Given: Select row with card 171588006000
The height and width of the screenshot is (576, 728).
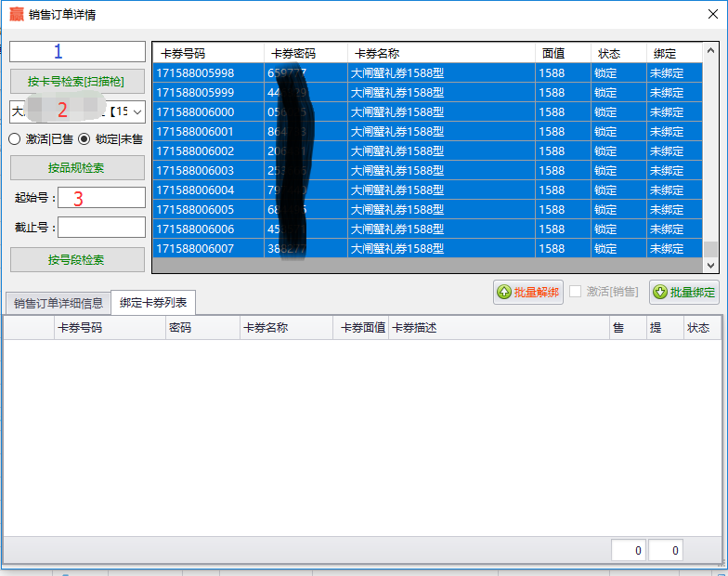Looking at the screenshot, I should 427,111.
